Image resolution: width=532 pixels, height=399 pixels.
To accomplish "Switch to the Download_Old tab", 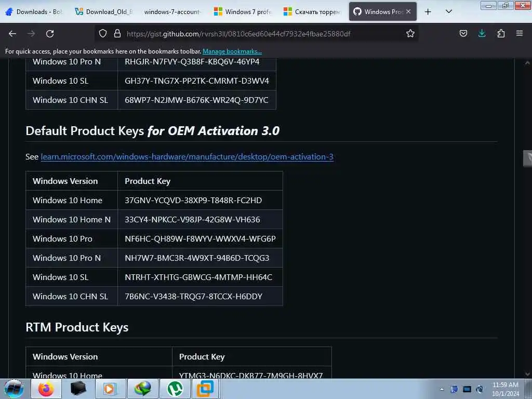I will pos(104,11).
